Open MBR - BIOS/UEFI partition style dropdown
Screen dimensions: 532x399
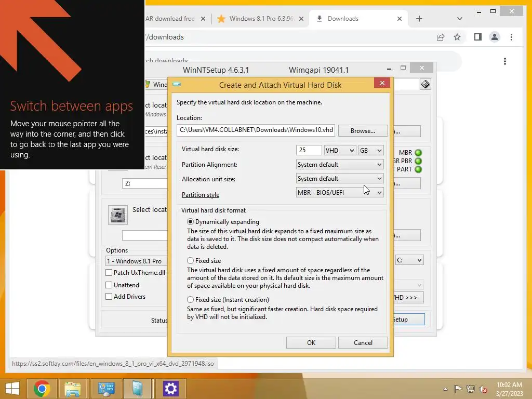[340, 192]
